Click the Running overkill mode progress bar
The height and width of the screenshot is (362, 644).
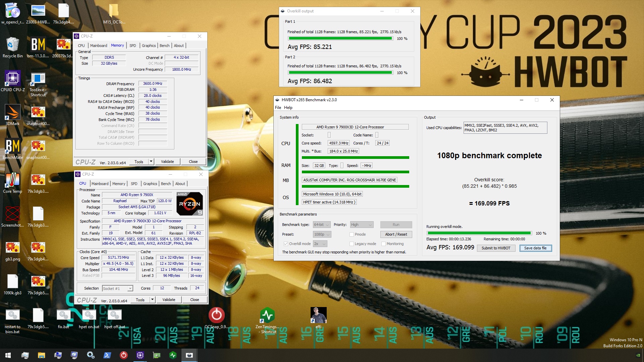click(x=479, y=233)
